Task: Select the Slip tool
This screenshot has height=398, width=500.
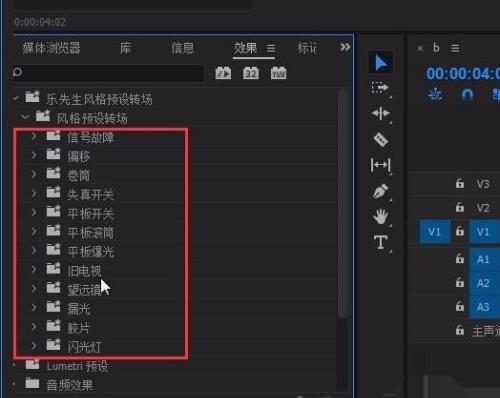Action: (380, 165)
